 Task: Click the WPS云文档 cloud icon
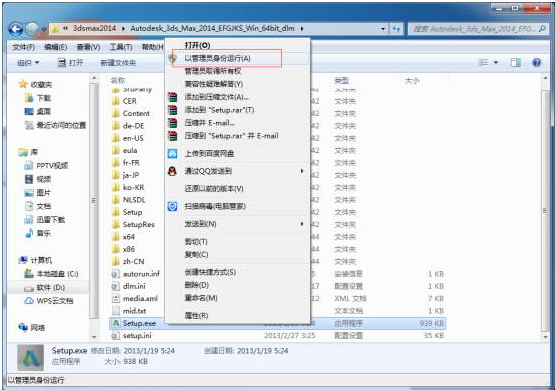tap(29, 301)
